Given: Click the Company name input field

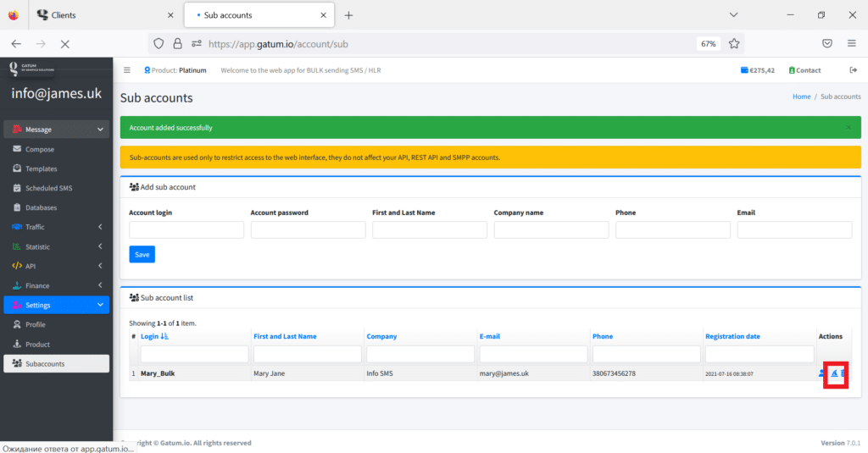Looking at the screenshot, I should [x=551, y=230].
